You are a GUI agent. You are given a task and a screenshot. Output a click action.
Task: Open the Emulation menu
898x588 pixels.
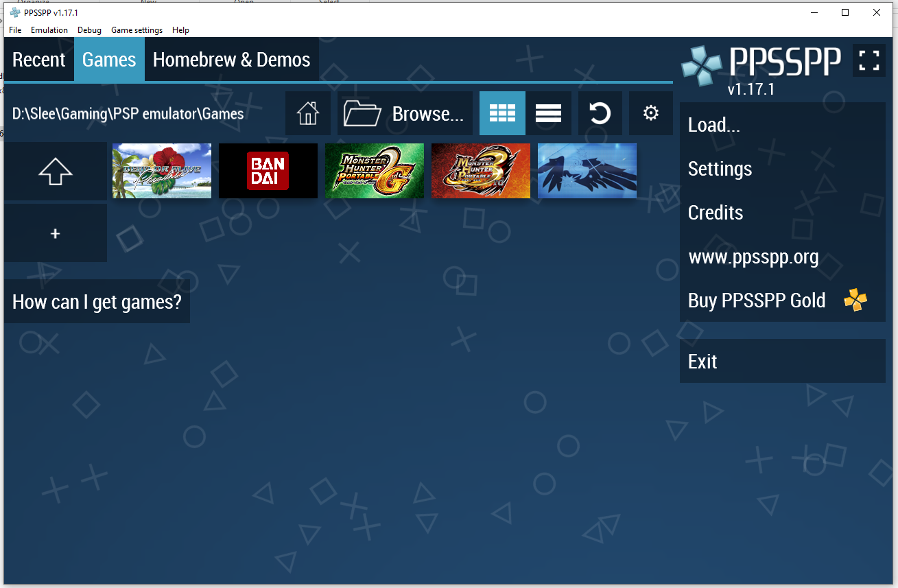click(49, 30)
